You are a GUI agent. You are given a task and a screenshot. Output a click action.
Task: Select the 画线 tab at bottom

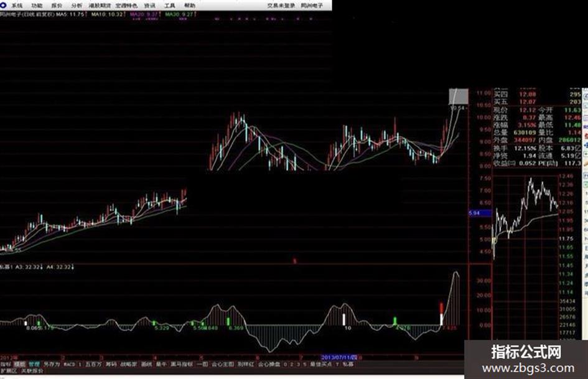tap(146, 364)
